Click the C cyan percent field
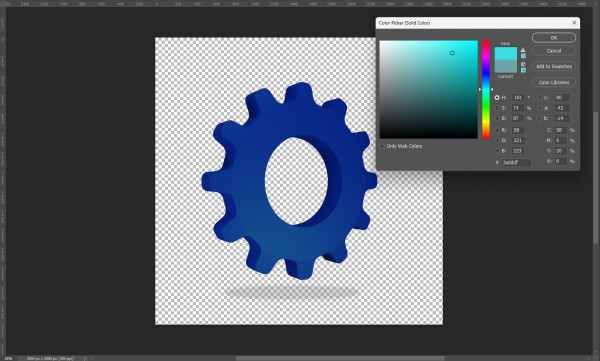The width and height of the screenshot is (600, 361). 561,130
